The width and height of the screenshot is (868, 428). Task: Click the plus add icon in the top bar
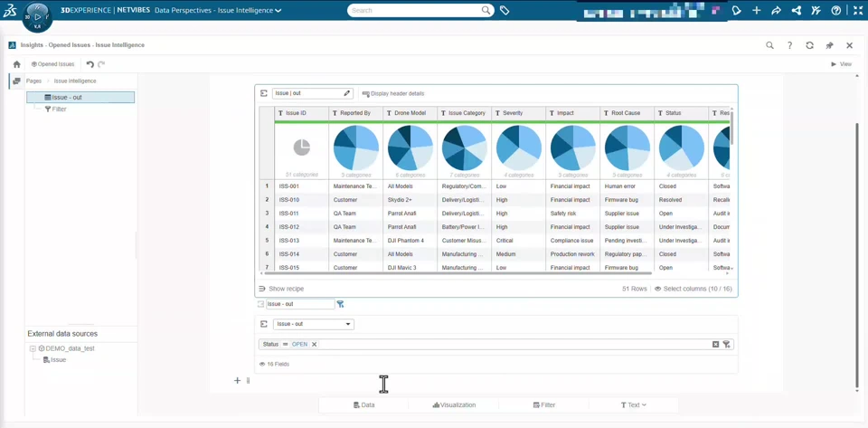[x=756, y=10]
